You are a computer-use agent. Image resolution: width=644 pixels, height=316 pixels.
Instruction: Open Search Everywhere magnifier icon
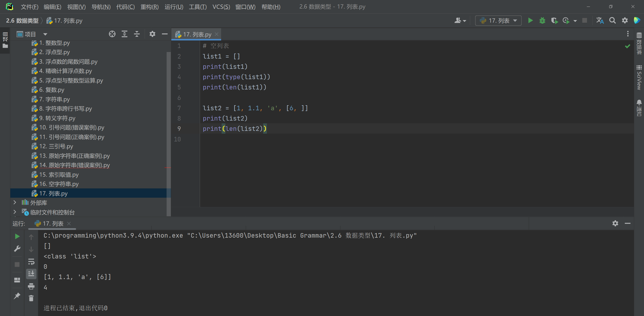click(x=613, y=20)
